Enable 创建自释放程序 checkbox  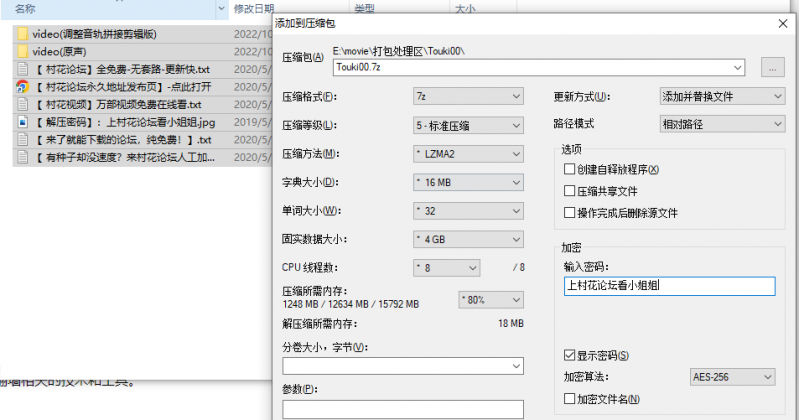click(x=570, y=170)
